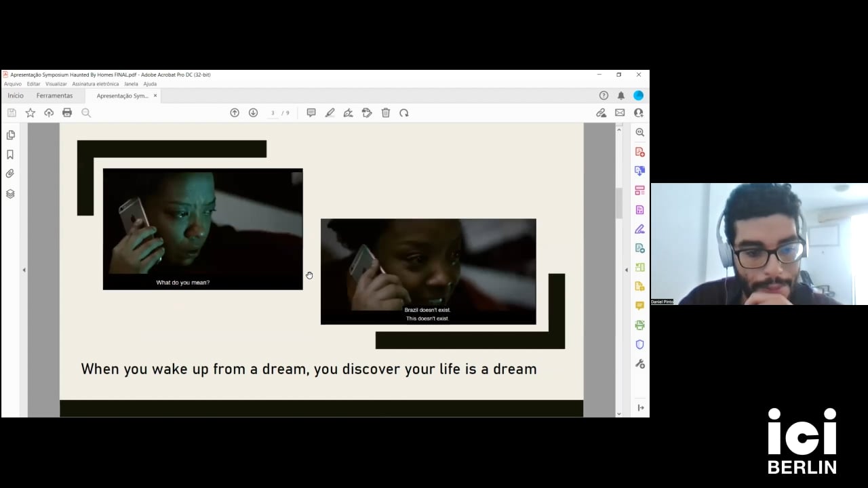Switch to the Início tab
Screen dimensions: 868x488
tap(16, 96)
